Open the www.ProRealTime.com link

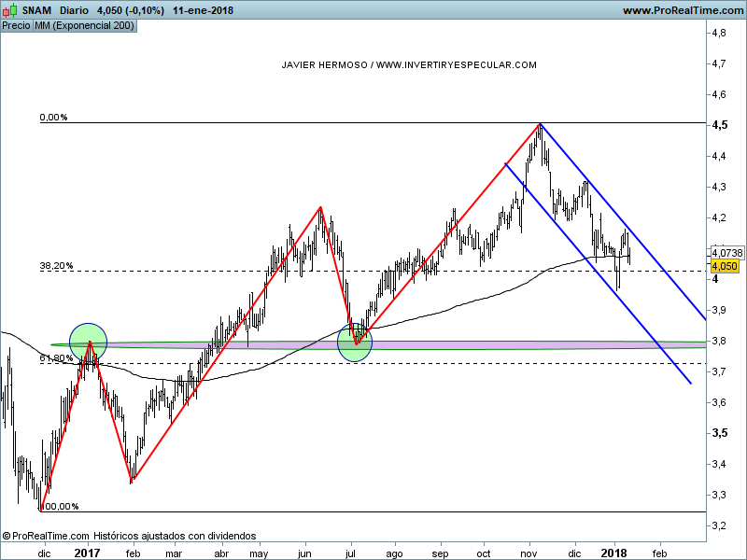click(x=682, y=10)
